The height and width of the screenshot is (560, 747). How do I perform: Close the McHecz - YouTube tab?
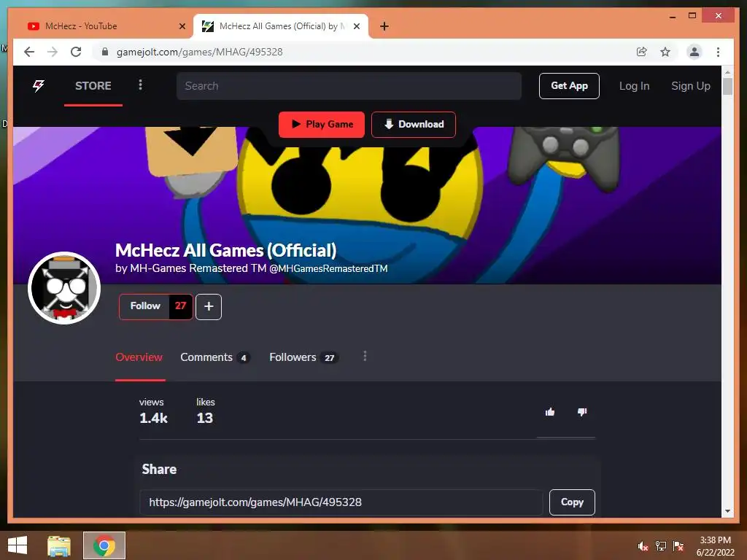(x=182, y=26)
